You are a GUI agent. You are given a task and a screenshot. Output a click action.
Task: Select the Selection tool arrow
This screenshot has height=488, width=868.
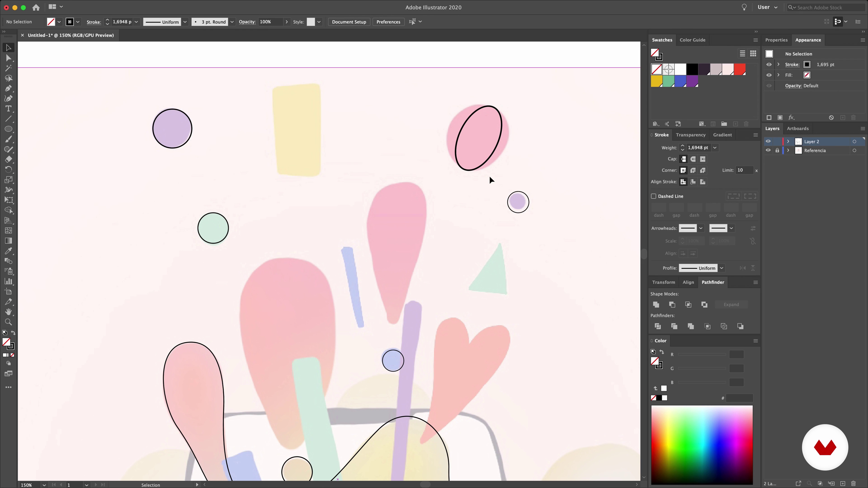[x=8, y=48]
